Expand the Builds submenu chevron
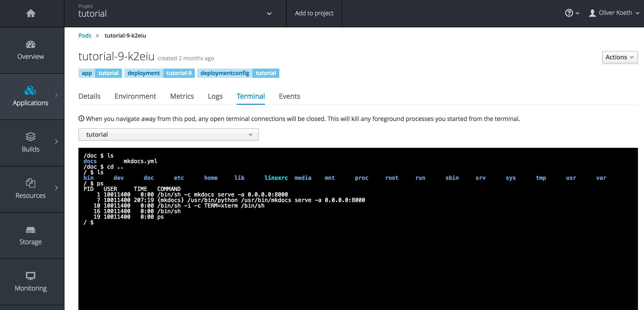The width and height of the screenshot is (644, 310). pyautogui.click(x=57, y=142)
